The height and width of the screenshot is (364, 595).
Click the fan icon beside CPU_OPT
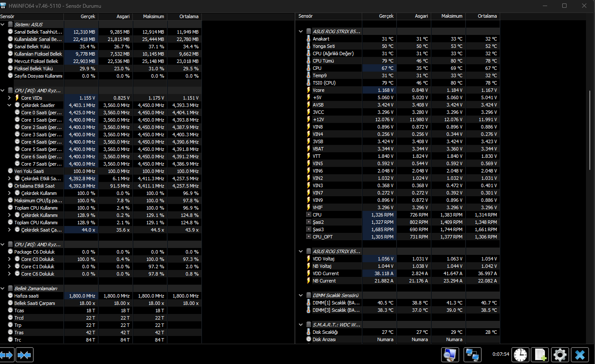[308, 237]
